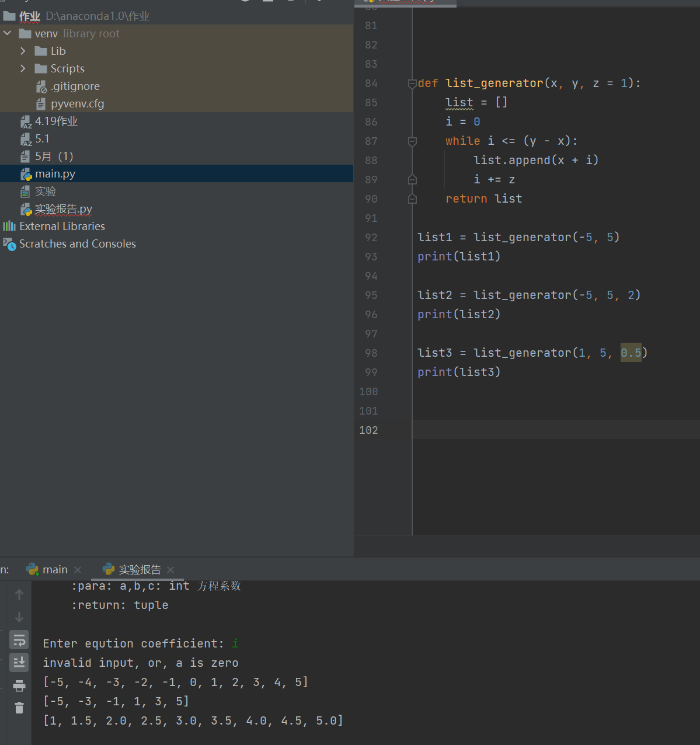Click 'print(list1)' on line 93
The image size is (700, 745).
(459, 257)
